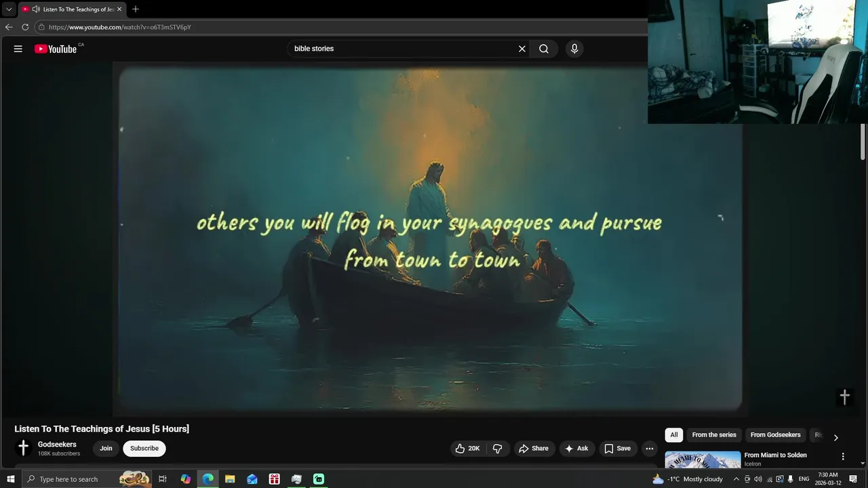
Task: Change ENG input language
Action: pos(804,479)
